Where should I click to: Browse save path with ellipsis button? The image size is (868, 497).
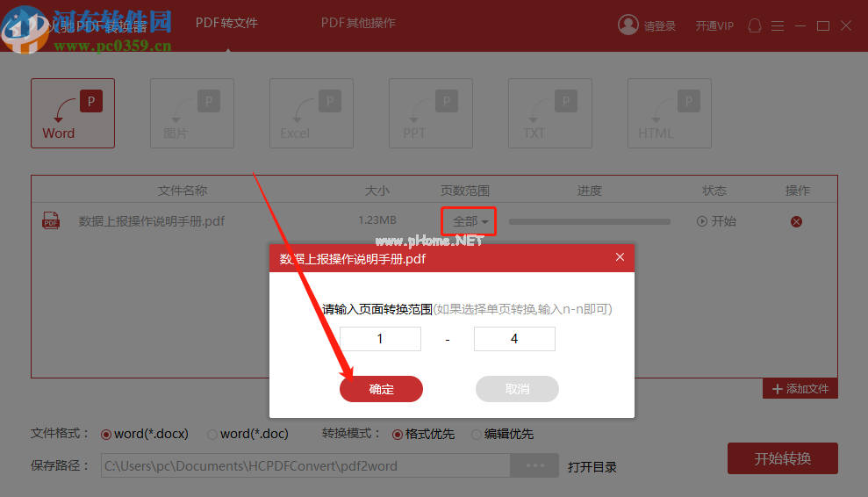pos(534,465)
